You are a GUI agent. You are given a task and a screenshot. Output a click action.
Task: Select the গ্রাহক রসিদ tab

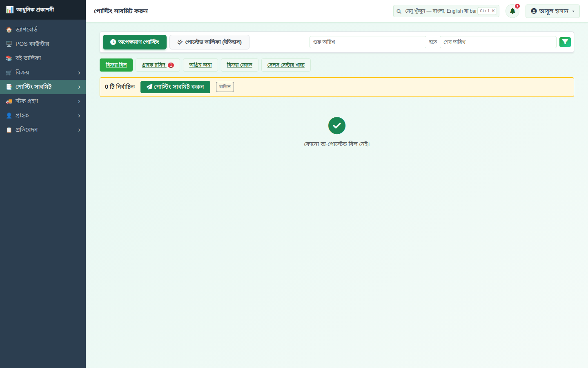[x=158, y=65]
